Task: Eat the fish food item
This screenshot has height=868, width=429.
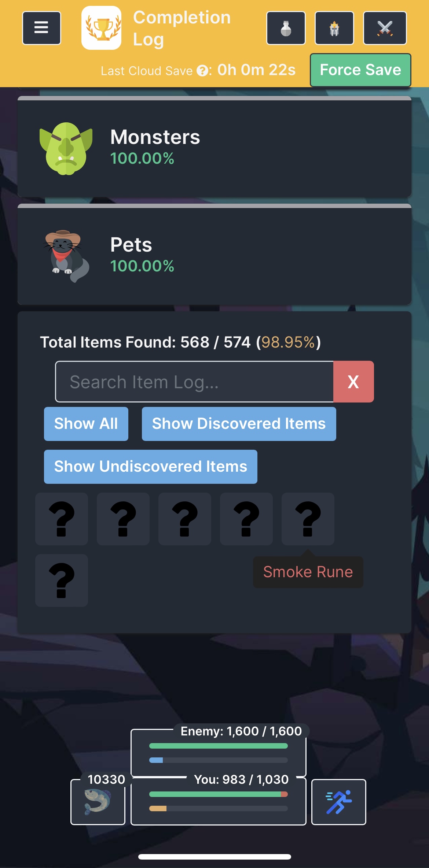Action: (98, 802)
